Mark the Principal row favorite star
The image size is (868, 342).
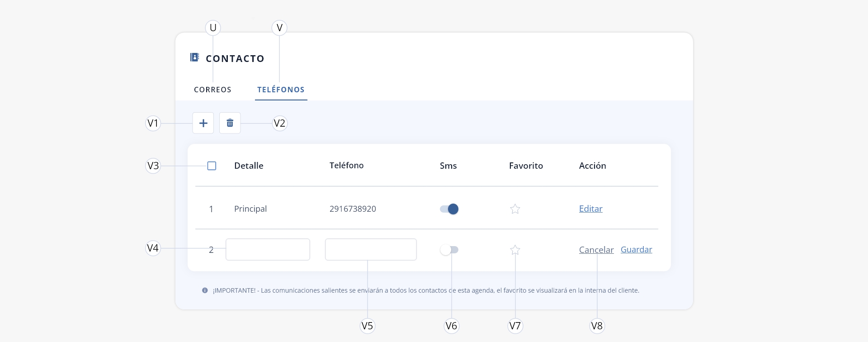pyautogui.click(x=515, y=209)
